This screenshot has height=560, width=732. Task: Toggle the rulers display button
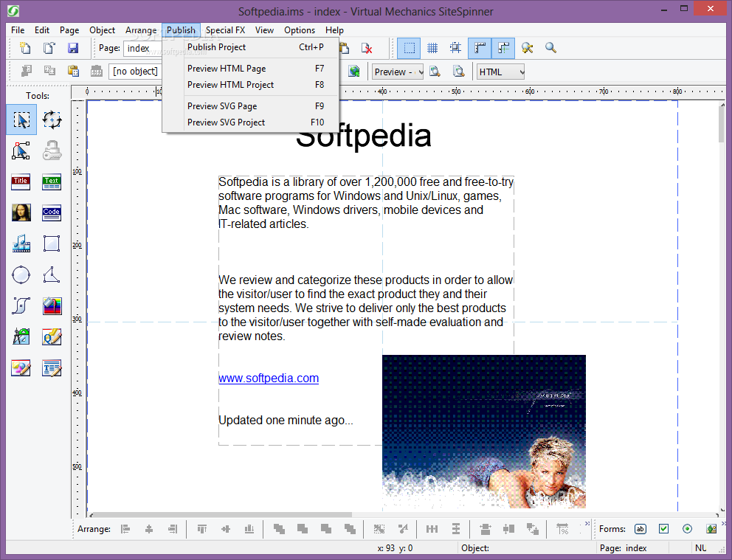(x=480, y=48)
